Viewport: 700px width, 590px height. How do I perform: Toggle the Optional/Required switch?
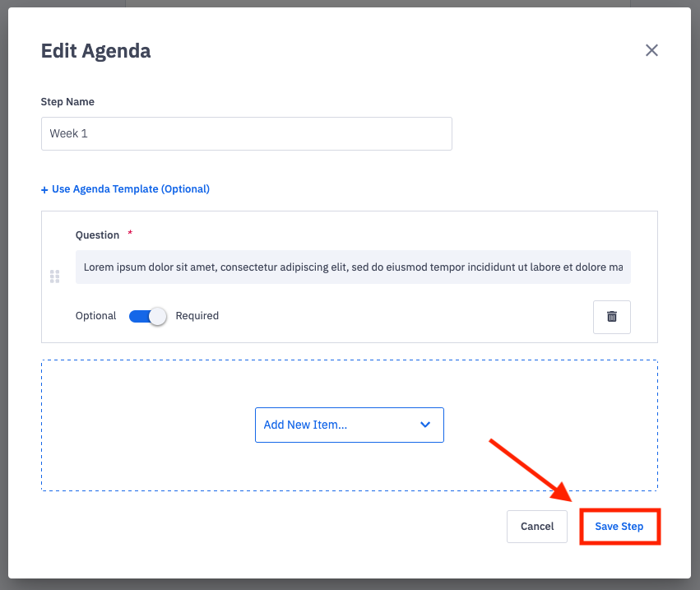pos(148,316)
